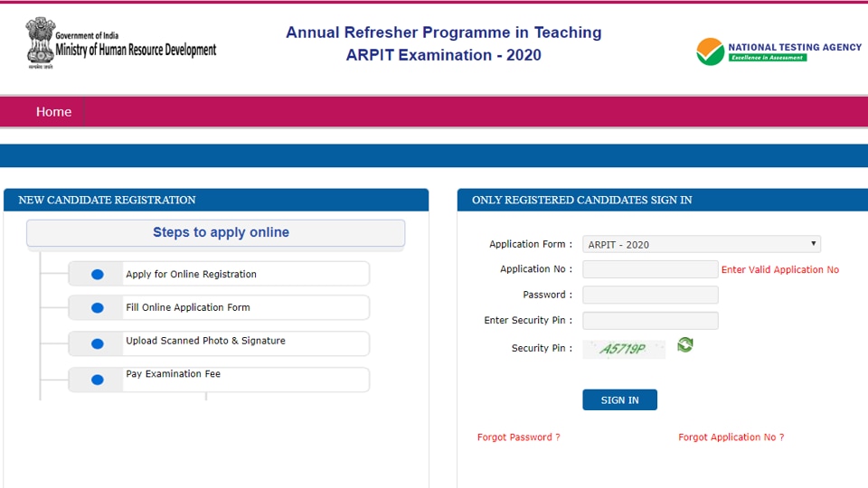
Task: Click the blue bullet beside Apply for Online Registration
Action: coord(98,275)
